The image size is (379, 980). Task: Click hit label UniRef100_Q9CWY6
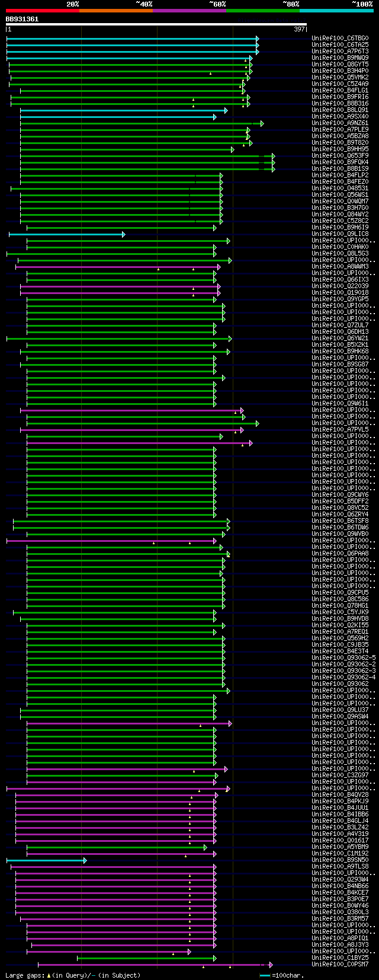tap(340, 495)
